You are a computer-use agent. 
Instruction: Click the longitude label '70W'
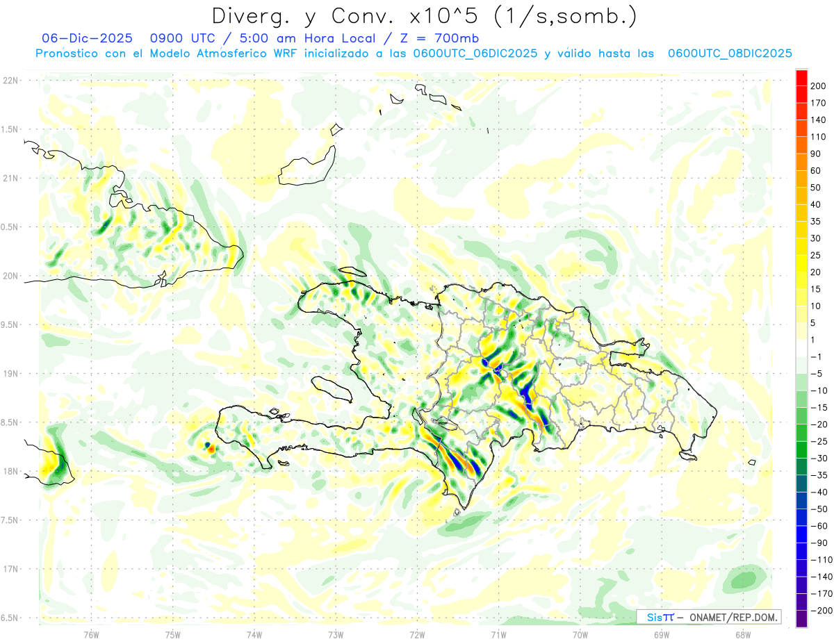[580, 635]
